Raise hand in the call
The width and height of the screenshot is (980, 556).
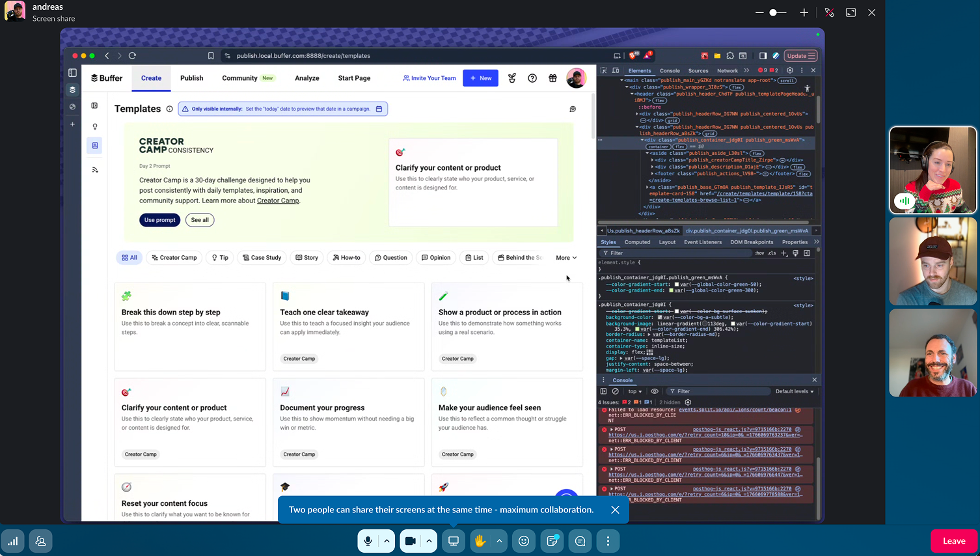(480, 541)
